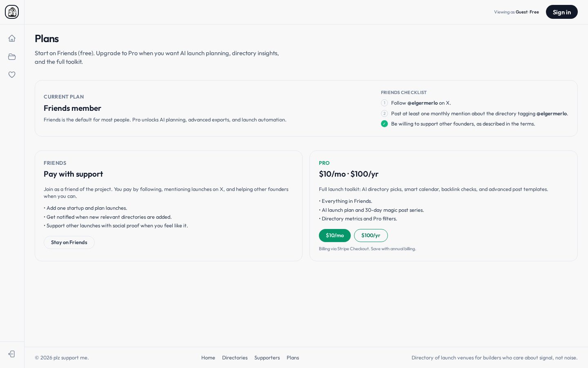Click 'Start on Friends (free)' intro text
Image resolution: width=588 pixels, height=368 pixels.
tap(157, 58)
